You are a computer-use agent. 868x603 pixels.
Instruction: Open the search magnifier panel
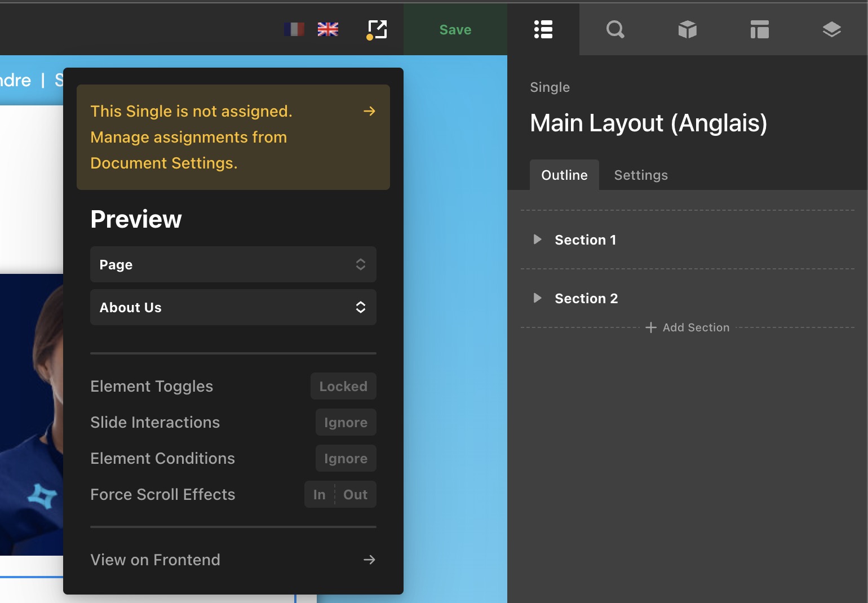(615, 29)
